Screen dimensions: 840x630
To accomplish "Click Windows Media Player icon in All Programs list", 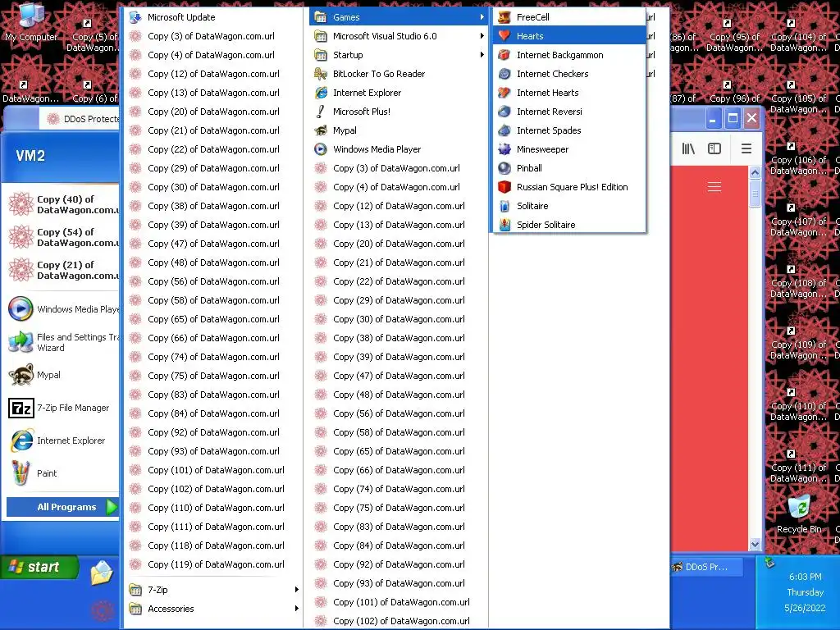I will click(x=321, y=149).
